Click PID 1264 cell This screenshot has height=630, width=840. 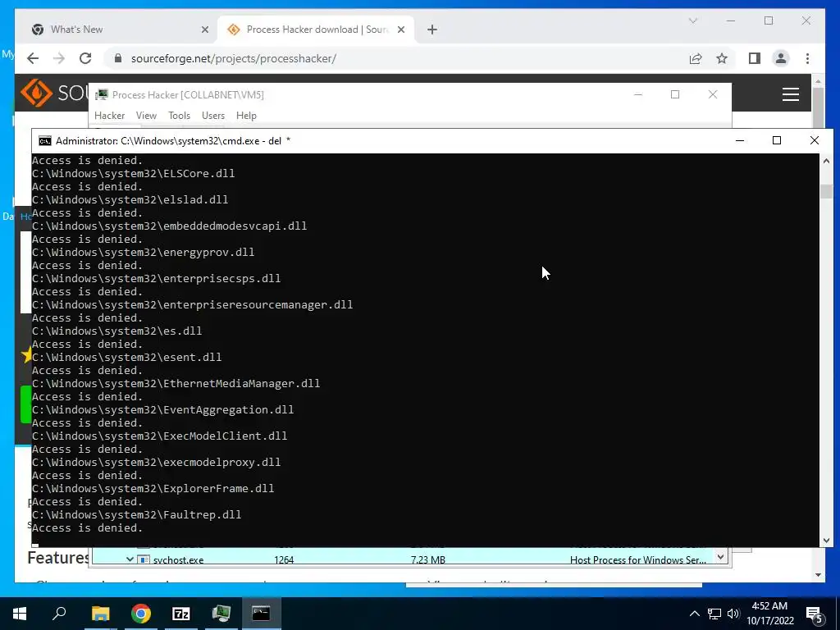coord(283,559)
